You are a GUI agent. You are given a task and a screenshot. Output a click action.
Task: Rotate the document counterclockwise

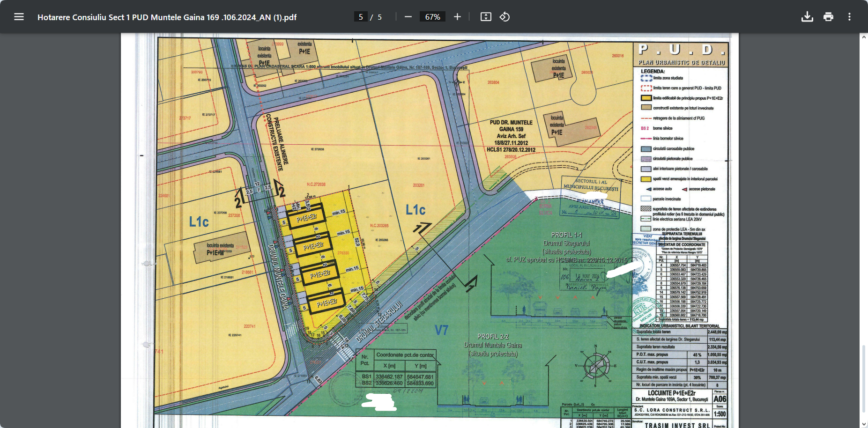504,17
